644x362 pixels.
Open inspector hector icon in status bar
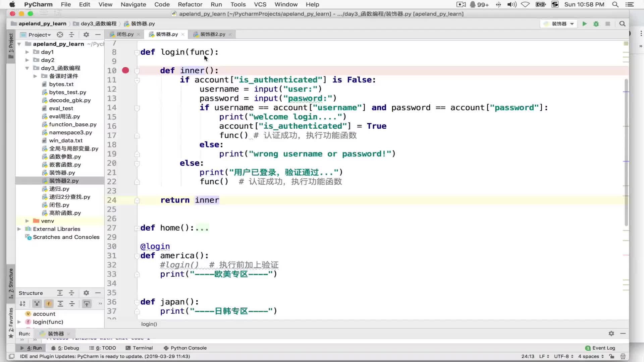coord(623,356)
